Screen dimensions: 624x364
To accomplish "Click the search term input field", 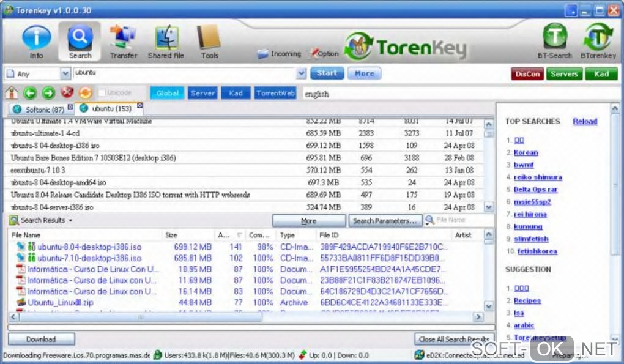I will (x=185, y=73).
